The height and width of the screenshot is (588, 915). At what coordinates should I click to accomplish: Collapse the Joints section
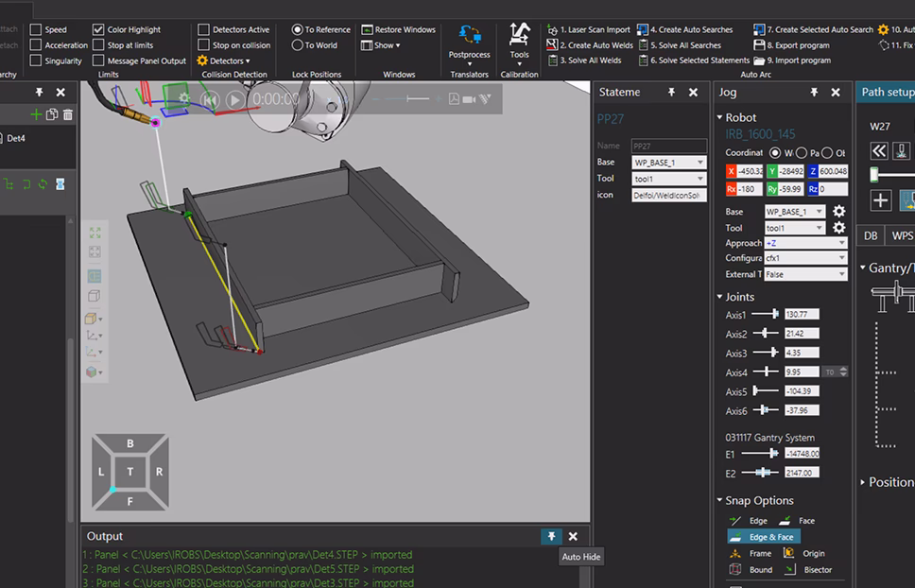(719, 297)
